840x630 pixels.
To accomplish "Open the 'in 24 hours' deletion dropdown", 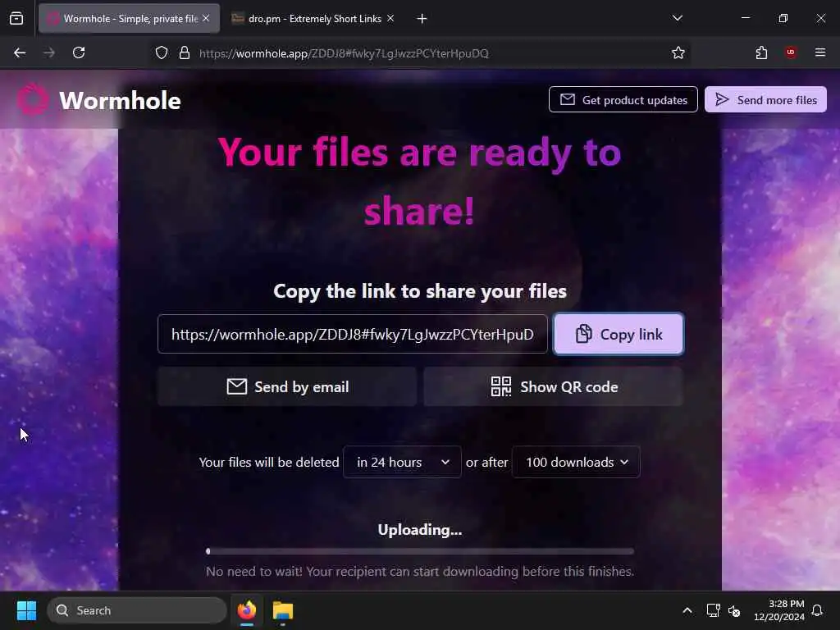I will (x=402, y=462).
